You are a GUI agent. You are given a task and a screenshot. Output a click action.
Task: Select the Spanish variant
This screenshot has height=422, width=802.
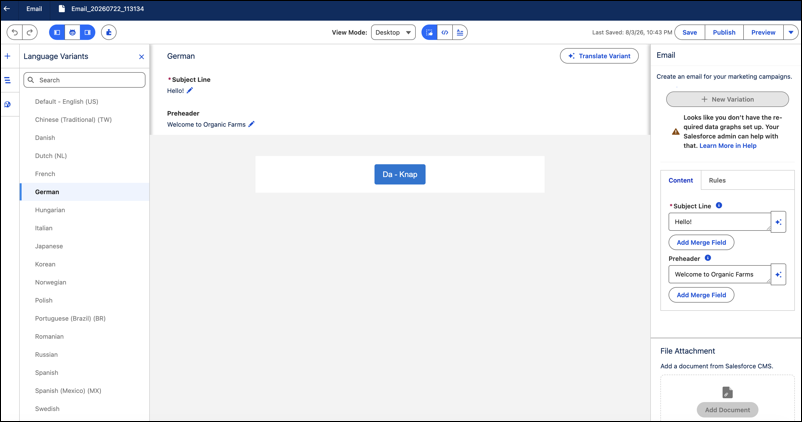84,372
